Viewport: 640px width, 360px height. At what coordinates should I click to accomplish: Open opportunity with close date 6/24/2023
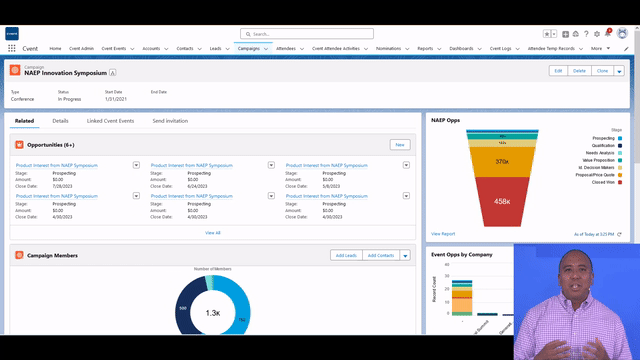192,165
